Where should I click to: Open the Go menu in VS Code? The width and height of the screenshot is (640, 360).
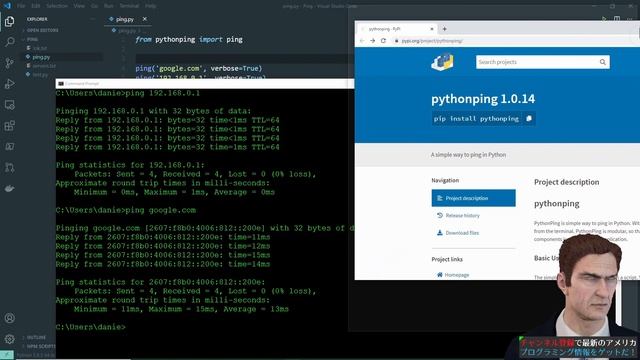(94, 6)
